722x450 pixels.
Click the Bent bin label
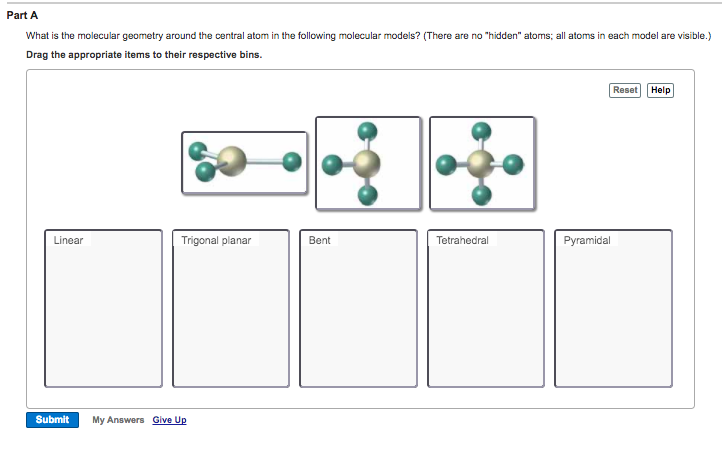[320, 241]
